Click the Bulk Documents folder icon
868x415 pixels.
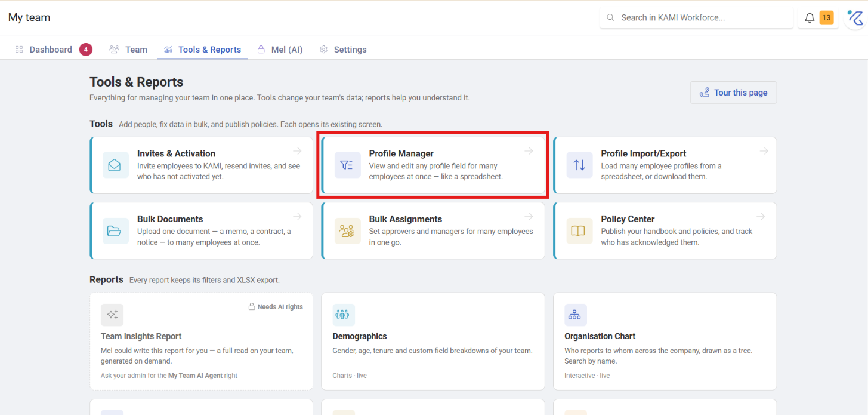click(115, 231)
